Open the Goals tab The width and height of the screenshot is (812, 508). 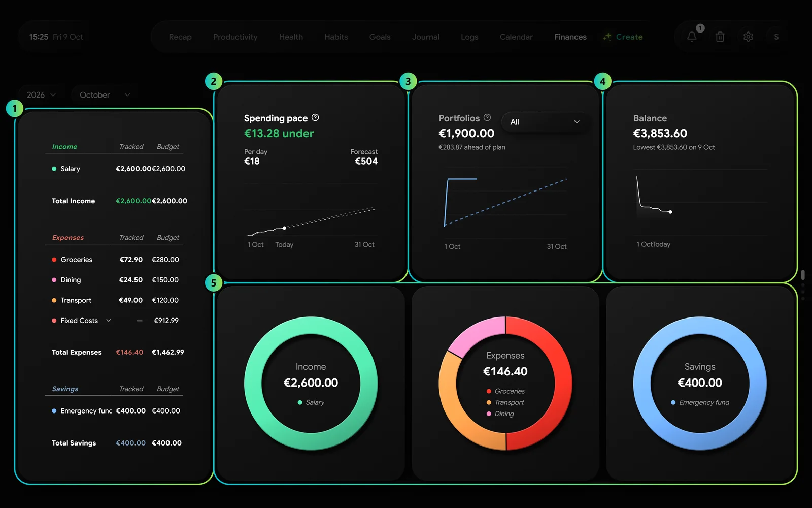pos(380,37)
